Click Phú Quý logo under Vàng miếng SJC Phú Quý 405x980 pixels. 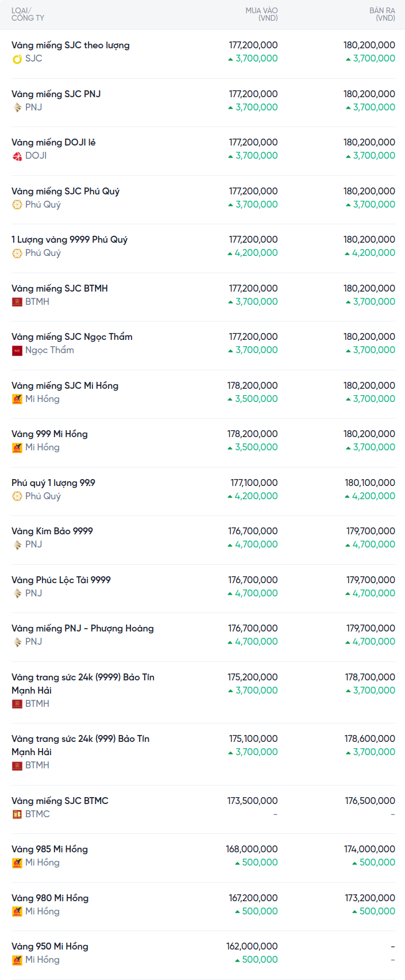click(17, 205)
